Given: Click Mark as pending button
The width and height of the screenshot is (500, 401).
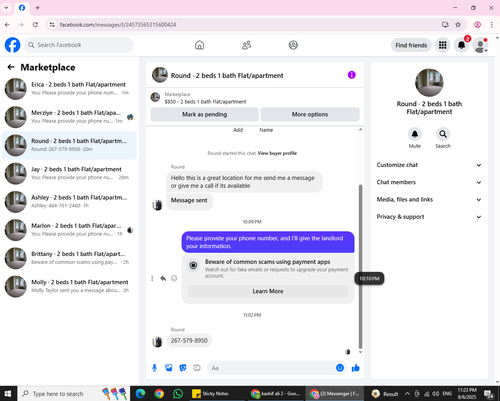Looking at the screenshot, I should click(204, 114).
